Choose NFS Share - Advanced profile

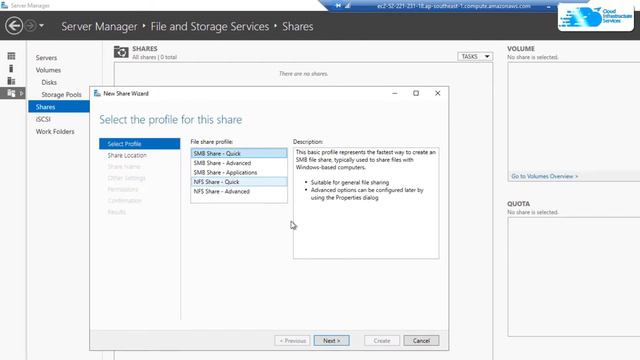pos(239,191)
